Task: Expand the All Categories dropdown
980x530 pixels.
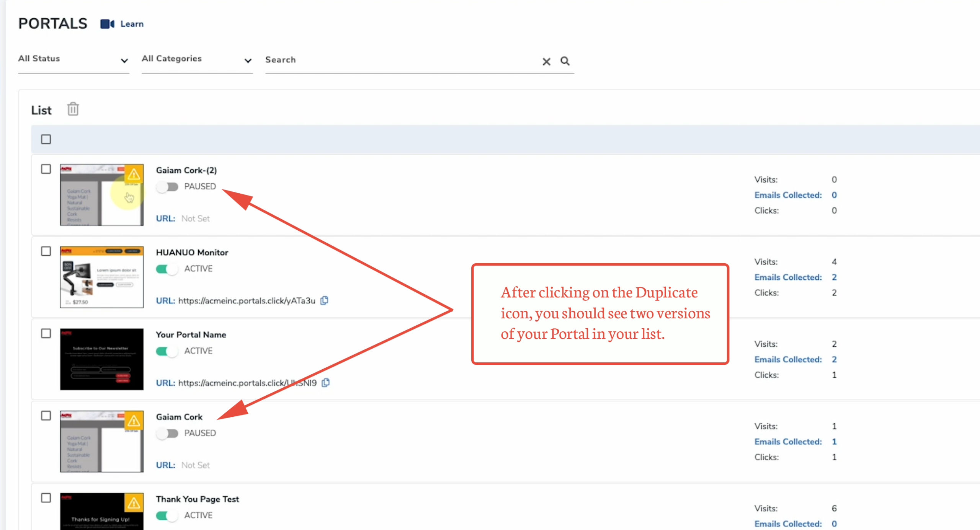Action: click(197, 60)
